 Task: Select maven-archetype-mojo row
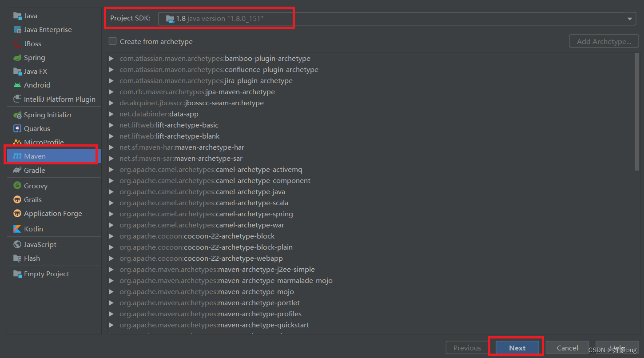point(371,292)
